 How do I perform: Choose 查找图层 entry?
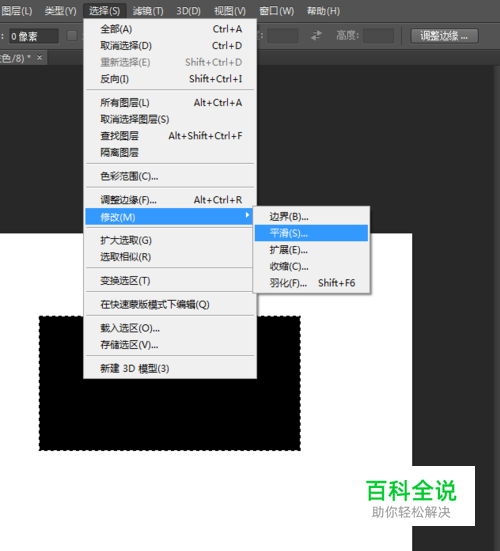[x=170, y=136]
